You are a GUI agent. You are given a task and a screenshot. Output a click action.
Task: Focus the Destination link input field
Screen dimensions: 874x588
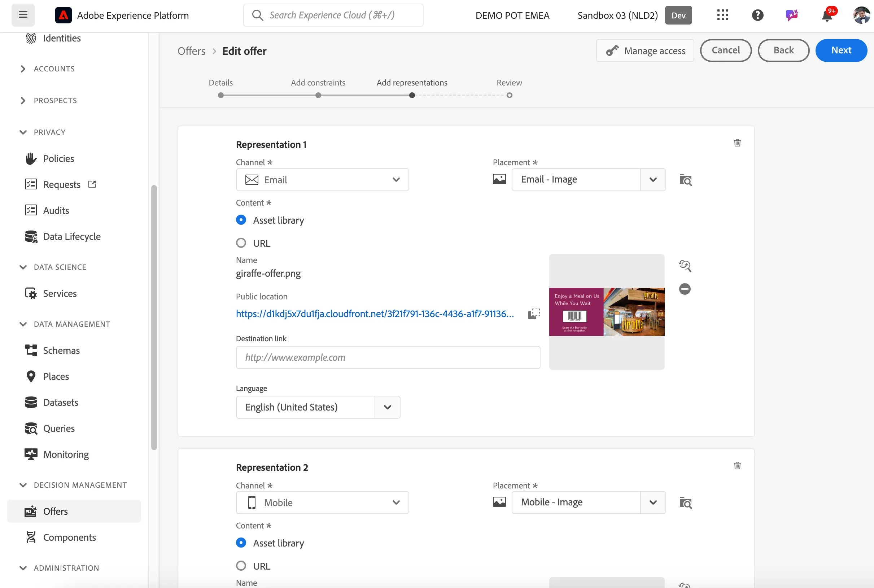(388, 357)
